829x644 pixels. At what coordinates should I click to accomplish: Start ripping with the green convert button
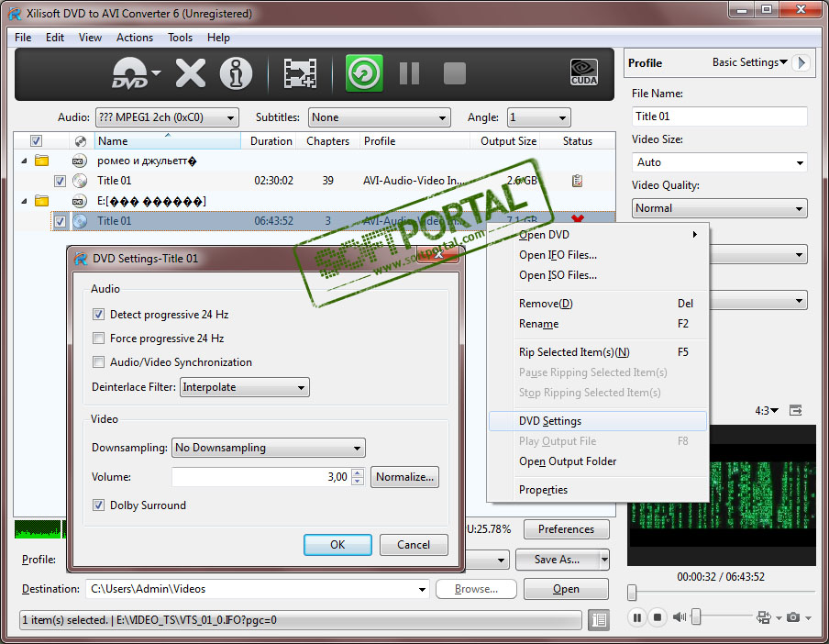coord(364,73)
